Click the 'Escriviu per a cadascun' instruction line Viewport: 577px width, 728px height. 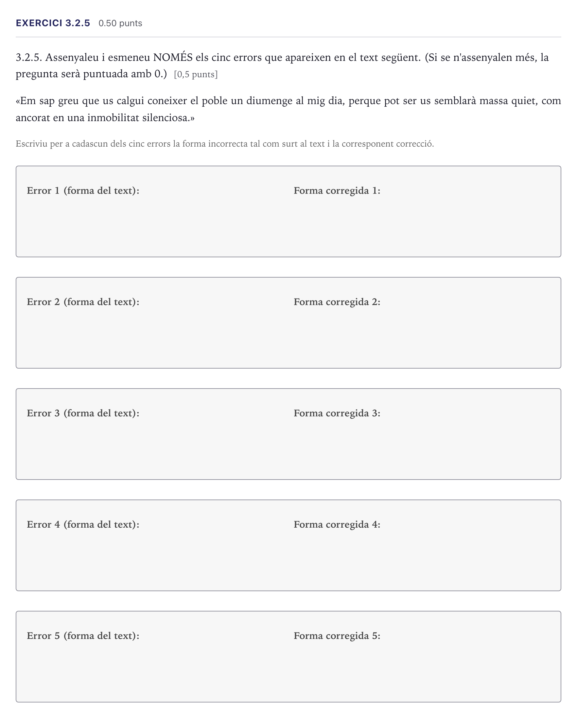tap(225, 144)
